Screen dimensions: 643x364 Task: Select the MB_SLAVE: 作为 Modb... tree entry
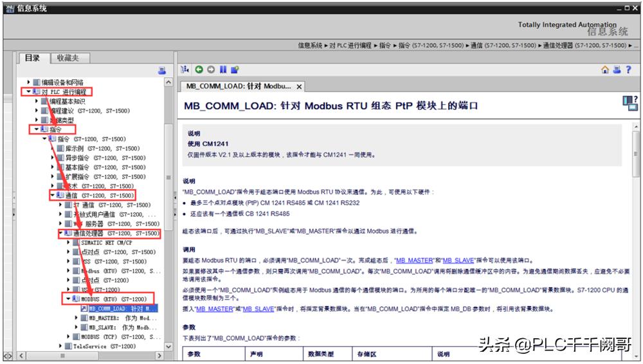pyautogui.click(x=122, y=327)
